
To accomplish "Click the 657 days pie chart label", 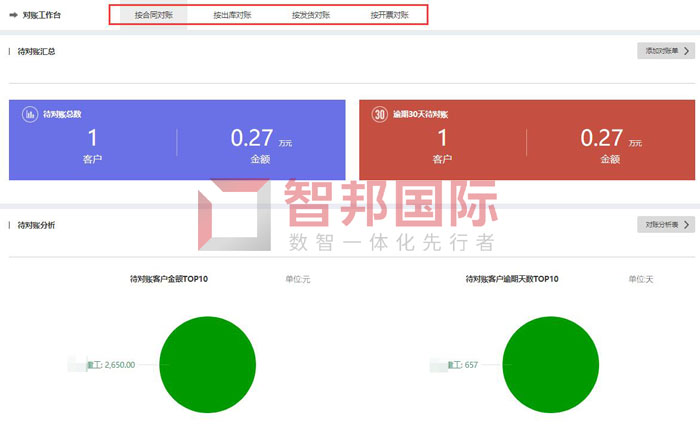I will click(x=465, y=365).
